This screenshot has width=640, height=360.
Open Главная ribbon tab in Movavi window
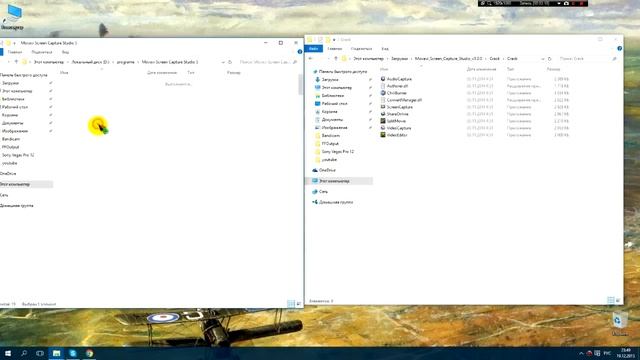(15, 52)
